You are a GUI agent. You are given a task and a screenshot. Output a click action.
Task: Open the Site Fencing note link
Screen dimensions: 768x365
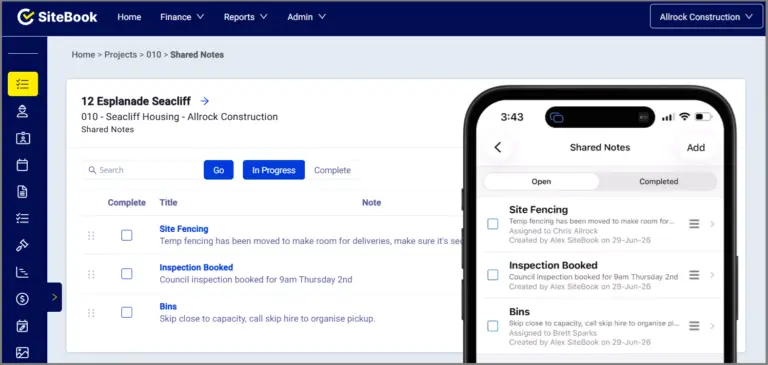pyautogui.click(x=184, y=229)
